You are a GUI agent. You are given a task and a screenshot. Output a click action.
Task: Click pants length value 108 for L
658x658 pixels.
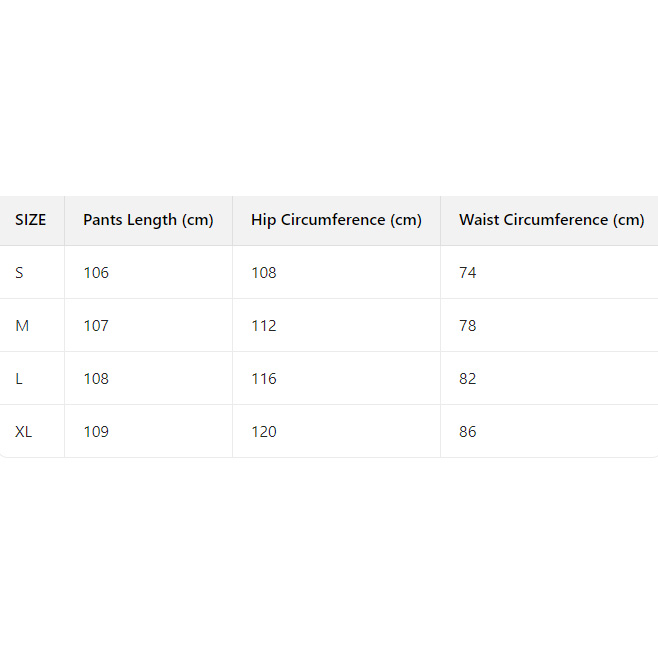[96, 379]
